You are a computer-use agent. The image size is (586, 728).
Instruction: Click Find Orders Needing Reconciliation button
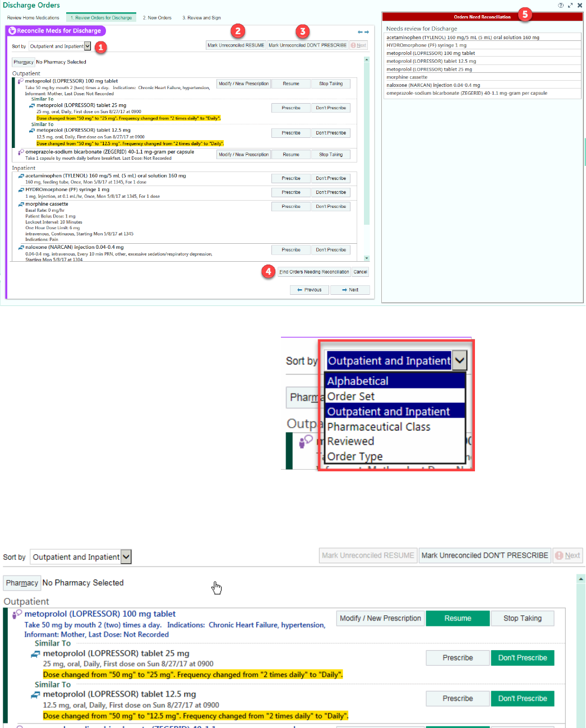pyautogui.click(x=314, y=272)
